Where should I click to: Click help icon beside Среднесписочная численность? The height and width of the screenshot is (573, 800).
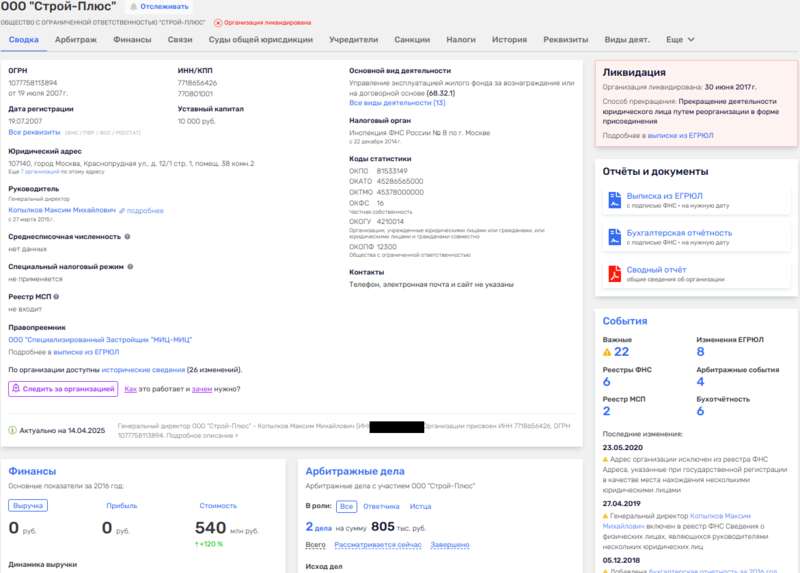pyautogui.click(x=129, y=237)
